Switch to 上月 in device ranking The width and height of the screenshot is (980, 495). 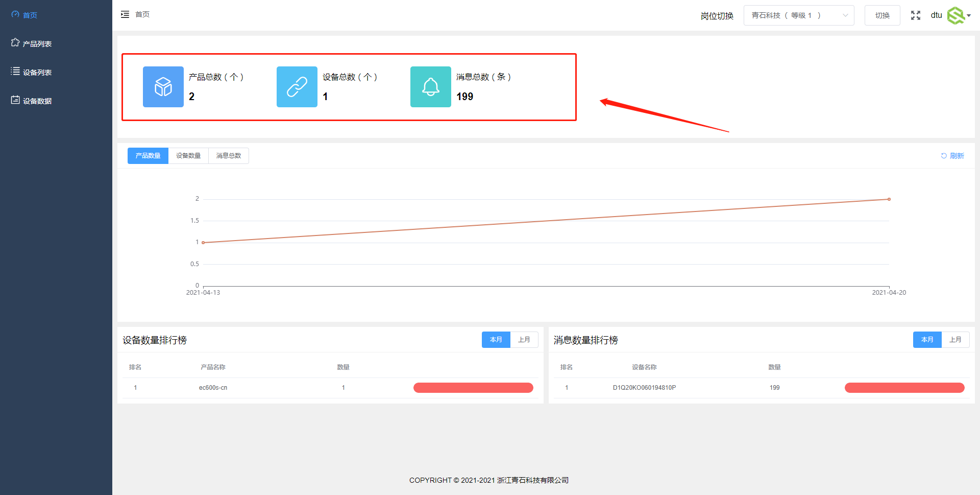[x=524, y=340]
